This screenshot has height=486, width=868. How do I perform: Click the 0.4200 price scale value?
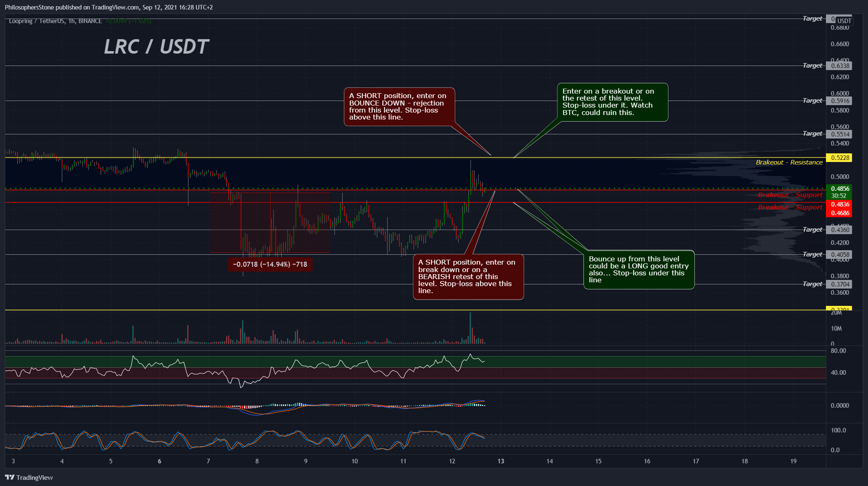point(840,243)
